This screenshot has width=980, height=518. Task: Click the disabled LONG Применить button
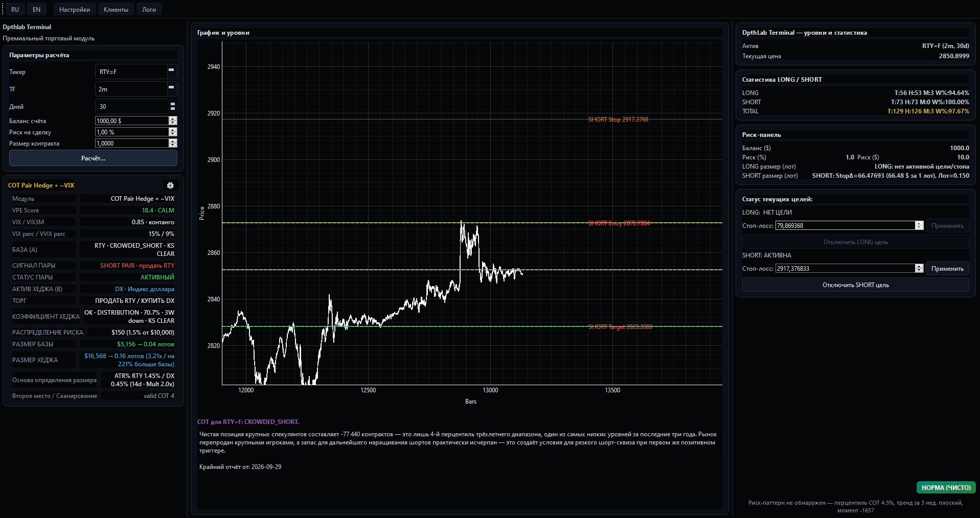coord(947,225)
